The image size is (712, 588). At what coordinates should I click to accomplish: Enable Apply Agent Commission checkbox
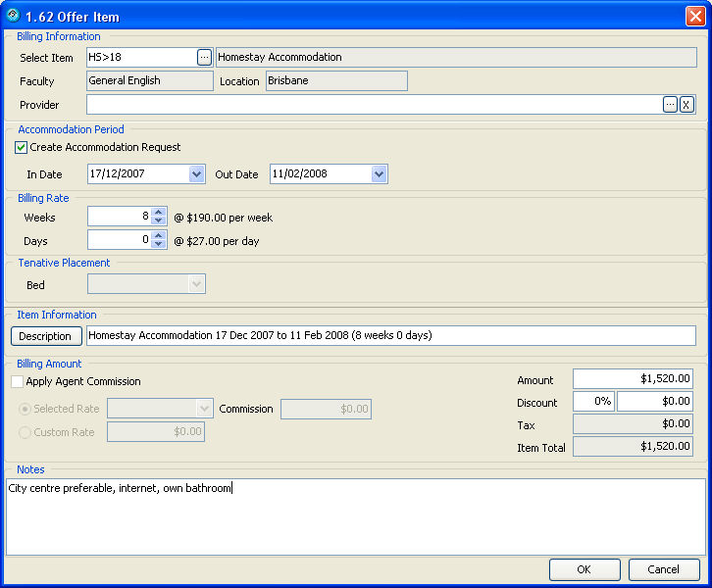point(18,382)
